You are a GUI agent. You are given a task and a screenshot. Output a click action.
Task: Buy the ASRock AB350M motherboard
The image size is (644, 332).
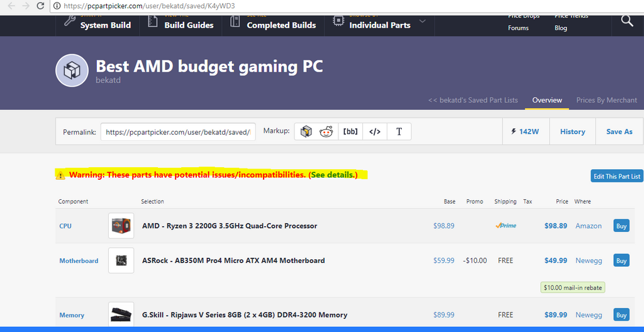point(621,260)
